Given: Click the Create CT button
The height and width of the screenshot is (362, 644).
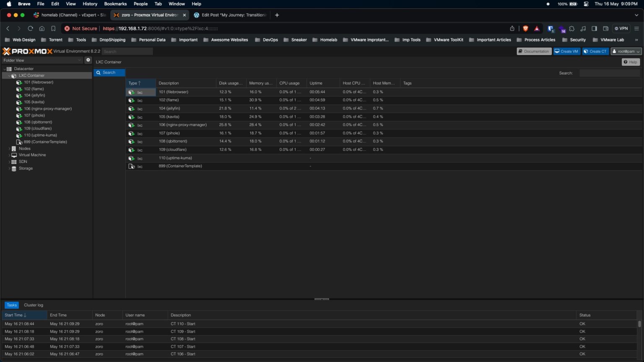Looking at the screenshot, I should pyautogui.click(x=595, y=51).
